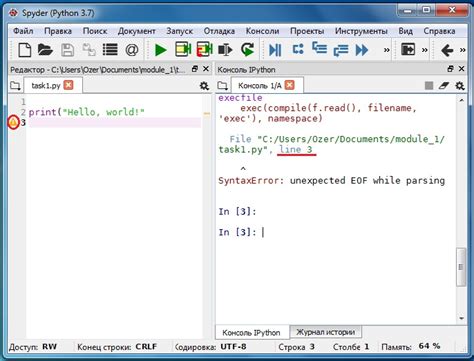The width and height of the screenshot is (474, 361).
Task: Open the Запуск menu
Action: tap(180, 31)
